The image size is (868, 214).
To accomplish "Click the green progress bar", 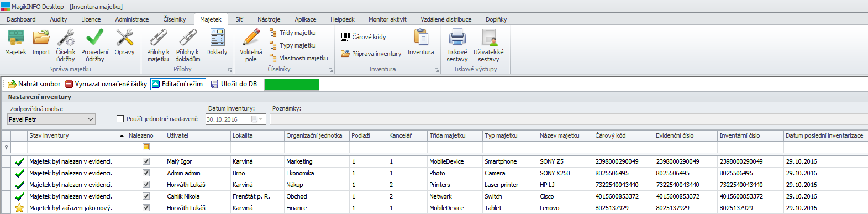I will click(x=292, y=85).
